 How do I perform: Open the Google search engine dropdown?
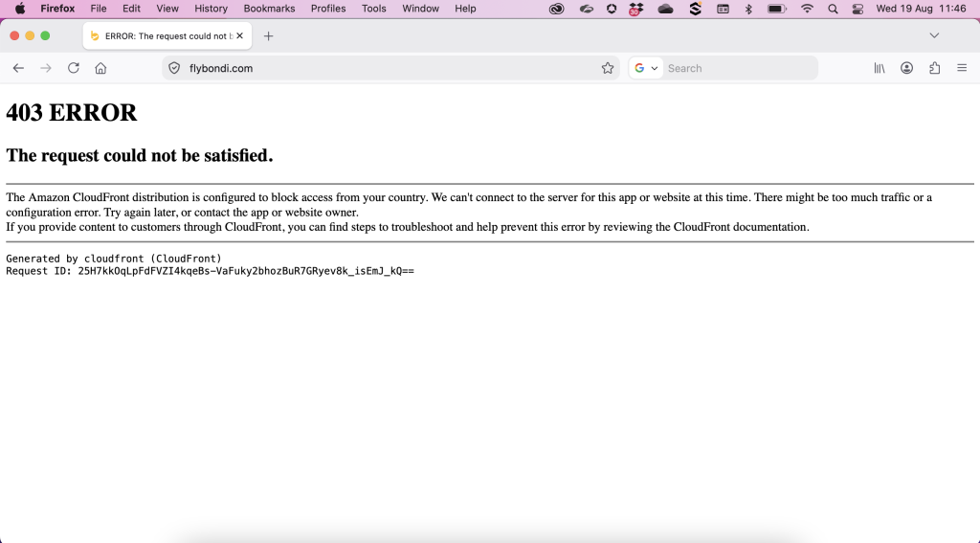tap(646, 68)
